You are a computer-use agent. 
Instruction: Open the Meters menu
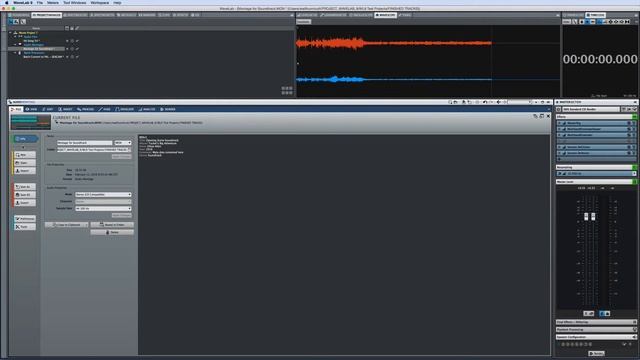pos(53,2)
